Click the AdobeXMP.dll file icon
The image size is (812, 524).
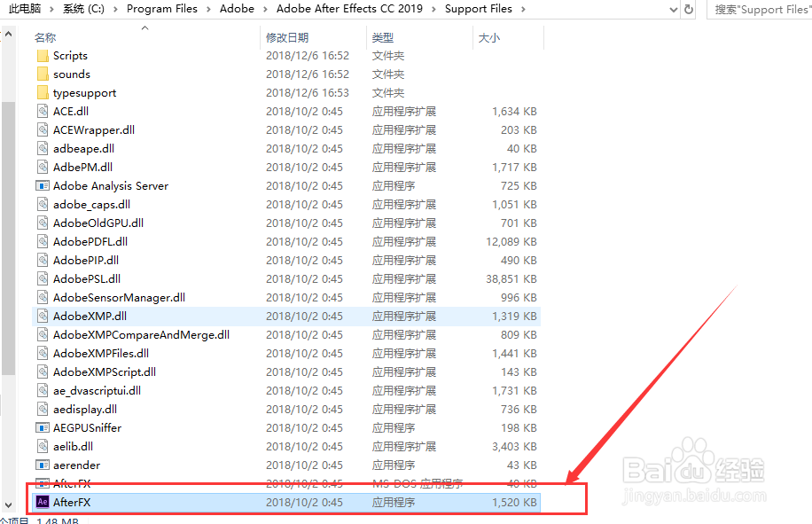pyautogui.click(x=42, y=316)
